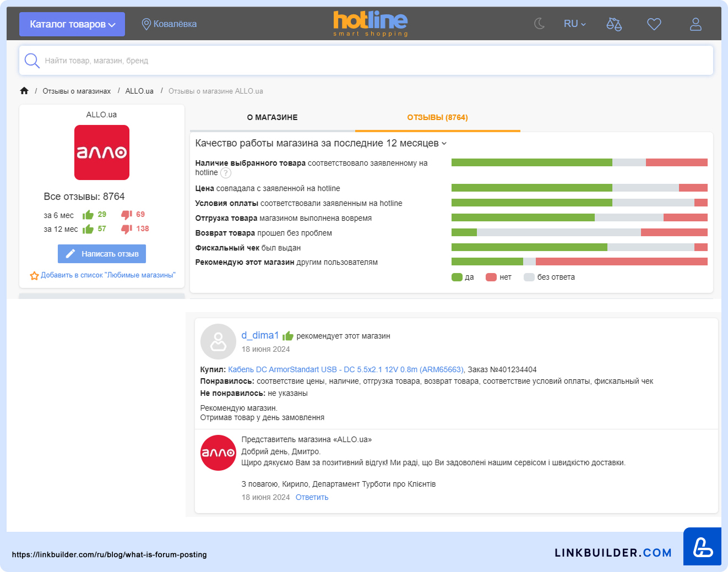728x572 pixels.
Task: Click the Написать отзыв button
Action: tap(102, 254)
